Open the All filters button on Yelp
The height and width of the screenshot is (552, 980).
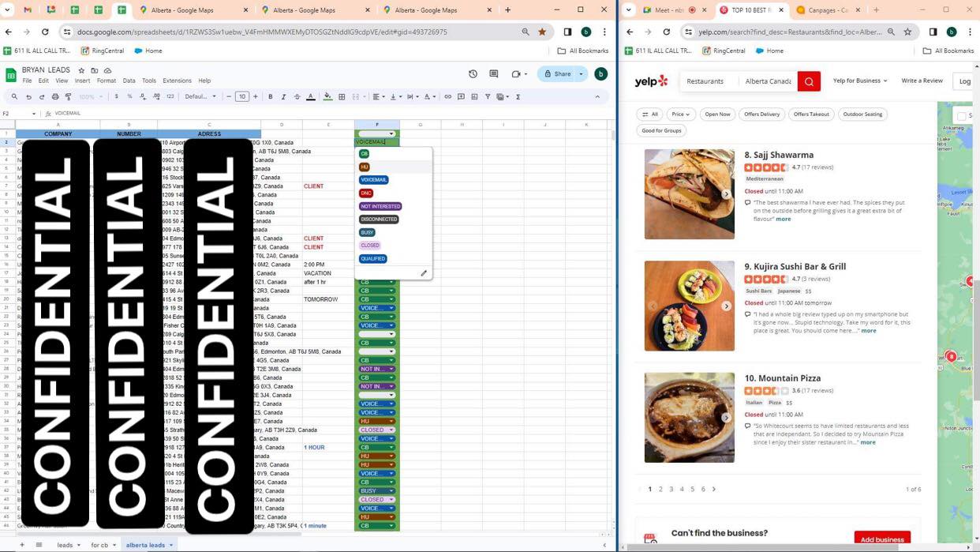coord(650,114)
